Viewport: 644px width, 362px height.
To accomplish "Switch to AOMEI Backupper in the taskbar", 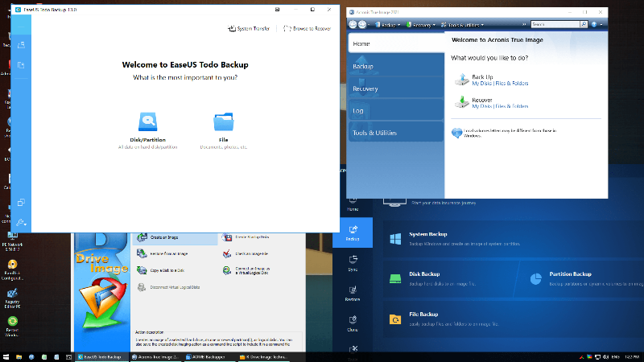I will tap(206, 356).
